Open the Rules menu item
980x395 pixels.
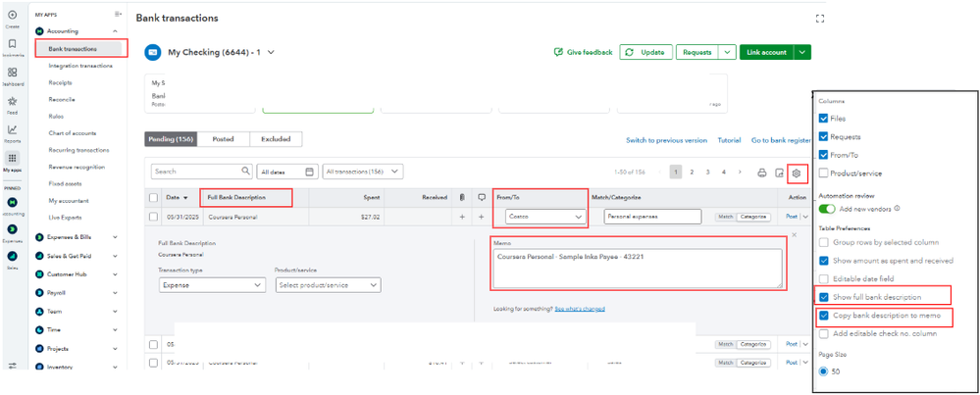56,116
